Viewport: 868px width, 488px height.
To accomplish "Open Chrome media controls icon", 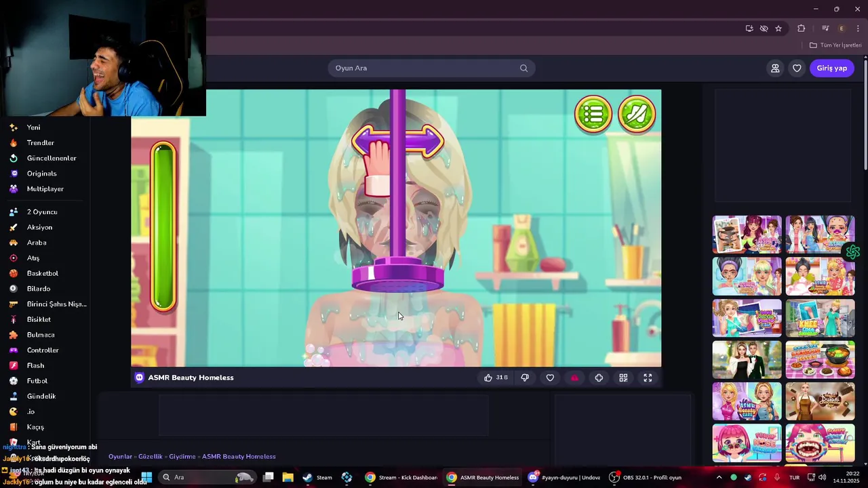I will coord(825,28).
